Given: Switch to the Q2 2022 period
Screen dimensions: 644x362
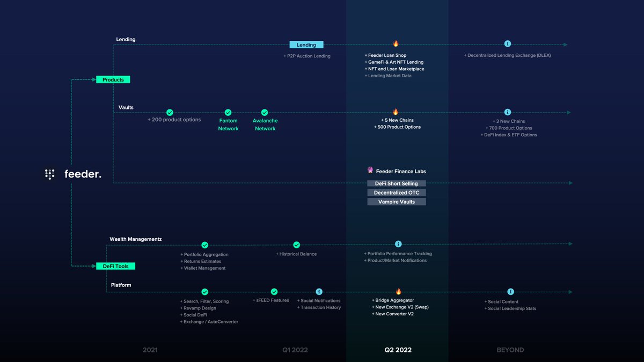Looking at the screenshot, I should pyautogui.click(x=397, y=350).
